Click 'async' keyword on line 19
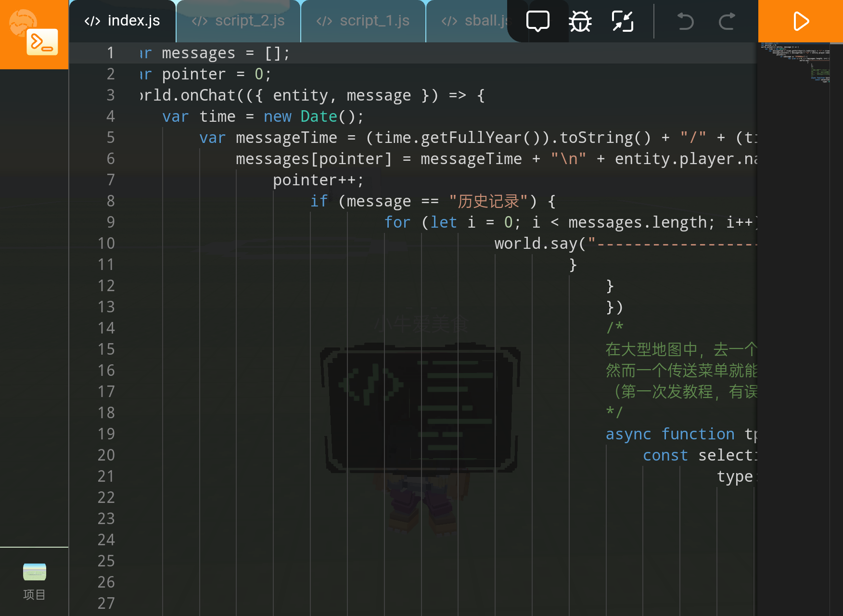Image resolution: width=843 pixels, height=616 pixels. [628, 434]
